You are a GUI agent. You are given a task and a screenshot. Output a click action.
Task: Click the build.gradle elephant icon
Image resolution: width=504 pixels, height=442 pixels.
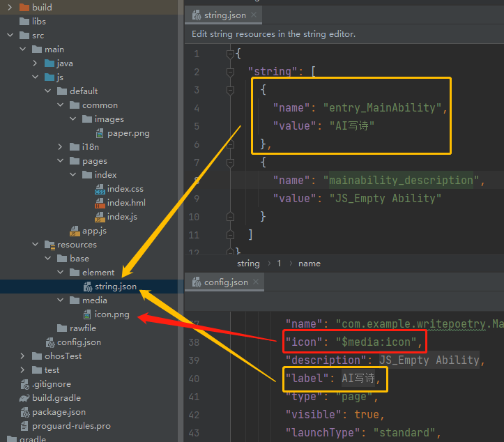point(24,398)
